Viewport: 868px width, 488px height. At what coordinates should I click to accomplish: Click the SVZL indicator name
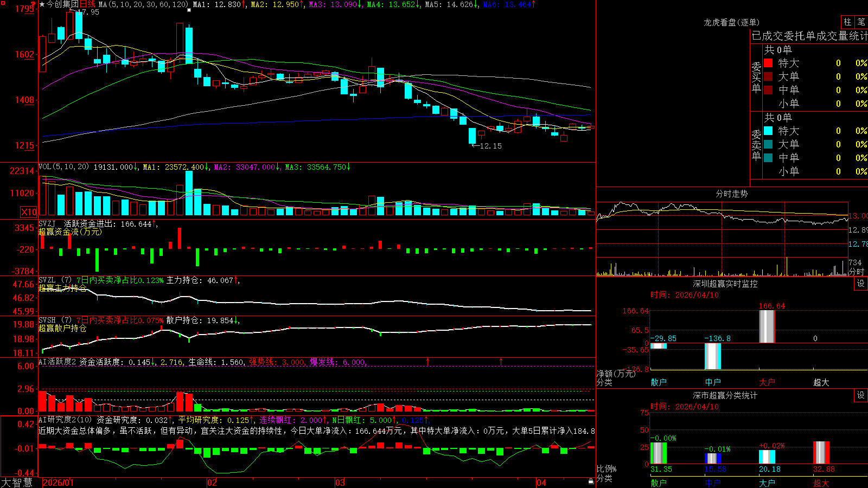point(47,280)
